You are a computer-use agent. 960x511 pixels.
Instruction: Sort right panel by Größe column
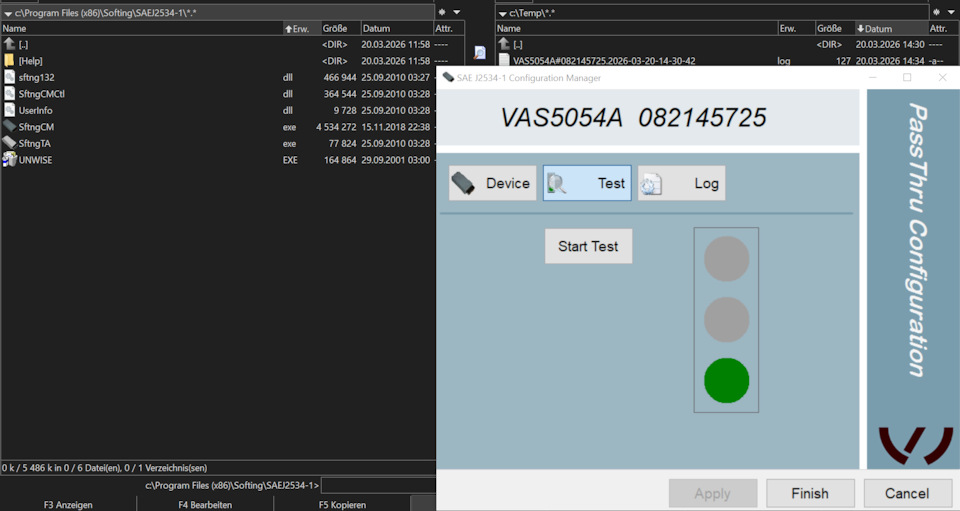coord(834,28)
